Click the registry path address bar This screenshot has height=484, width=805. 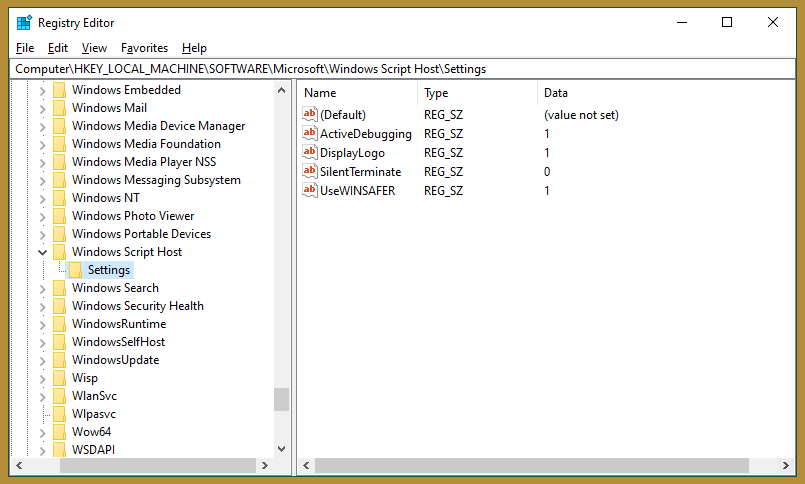point(402,69)
